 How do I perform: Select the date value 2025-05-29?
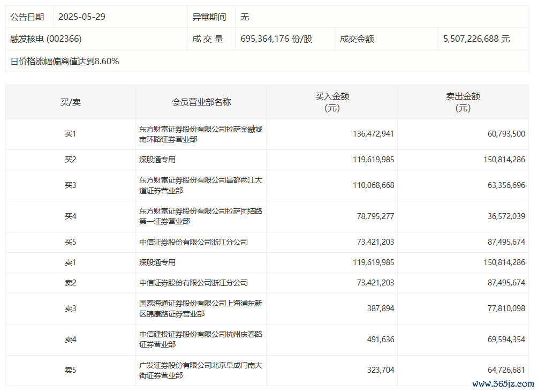coord(82,17)
